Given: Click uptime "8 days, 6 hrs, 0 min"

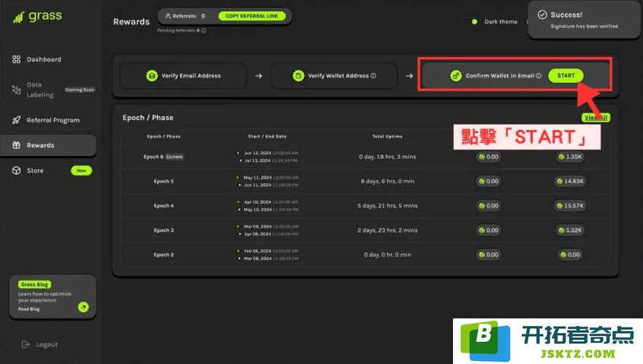Looking at the screenshot, I should point(388,181).
